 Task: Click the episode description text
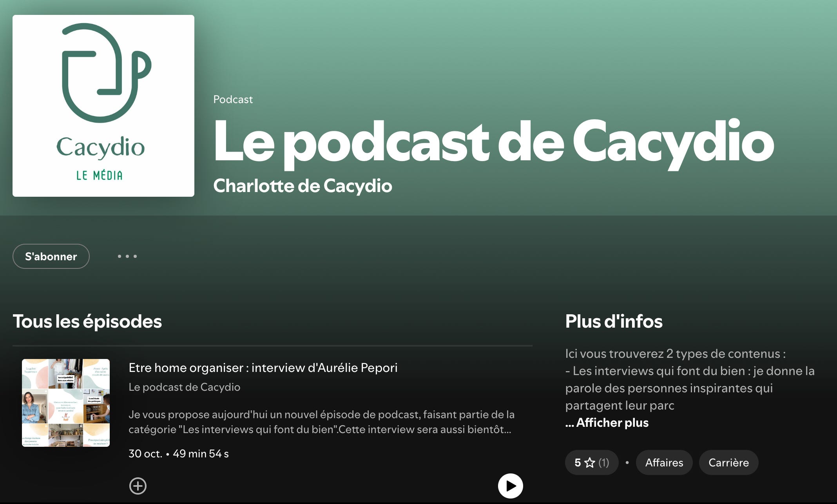pos(320,422)
